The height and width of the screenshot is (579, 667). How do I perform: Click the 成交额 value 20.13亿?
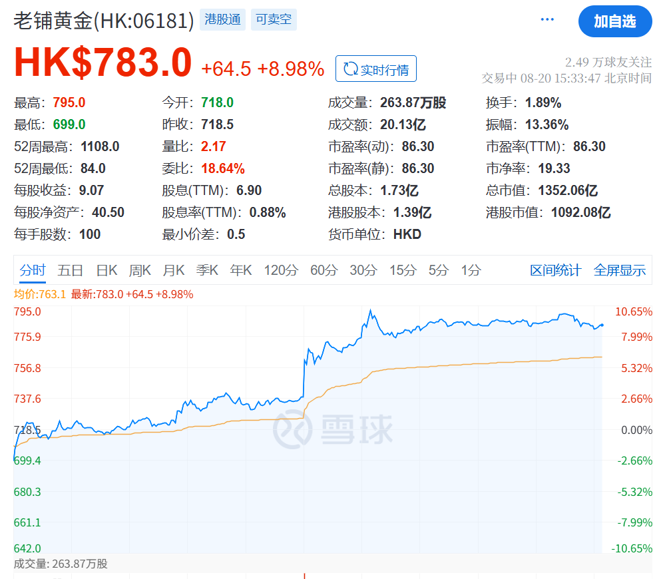pos(403,125)
